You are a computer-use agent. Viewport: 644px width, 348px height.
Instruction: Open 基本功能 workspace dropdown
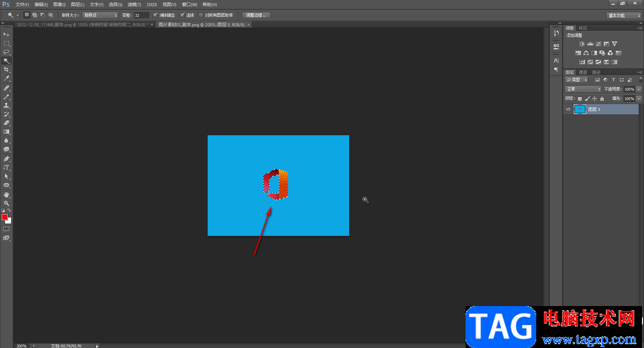click(x=624, y=15)
